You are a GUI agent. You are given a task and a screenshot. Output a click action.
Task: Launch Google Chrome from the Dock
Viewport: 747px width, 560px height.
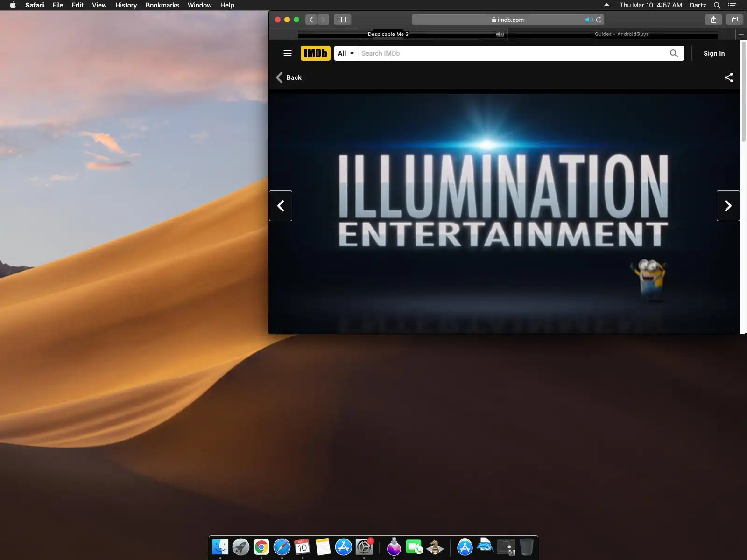261,547
